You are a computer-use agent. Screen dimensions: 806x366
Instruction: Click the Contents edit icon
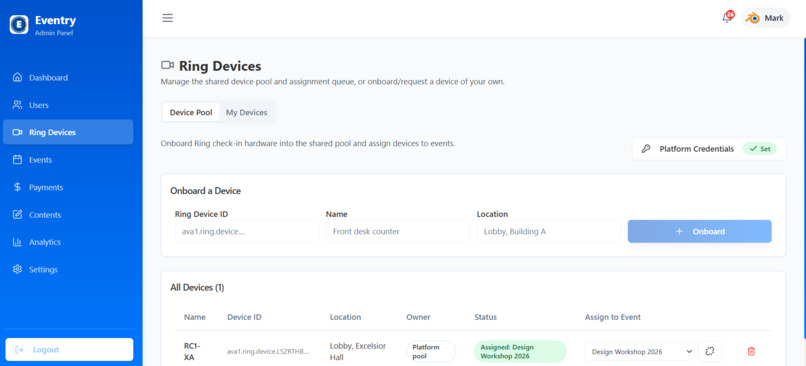[17, 215]
